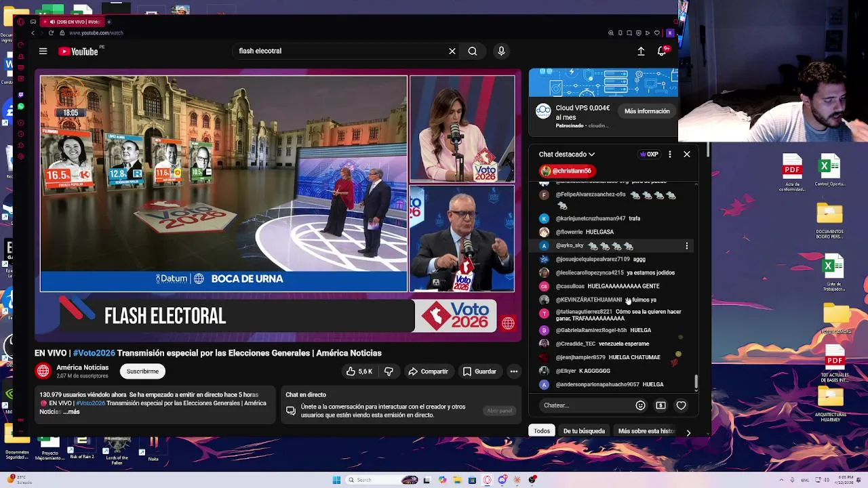Select Más sobre esta historia chip
The height and width of the screenshot is (488, 868).
pyautogui.click(x=646, y=431)
